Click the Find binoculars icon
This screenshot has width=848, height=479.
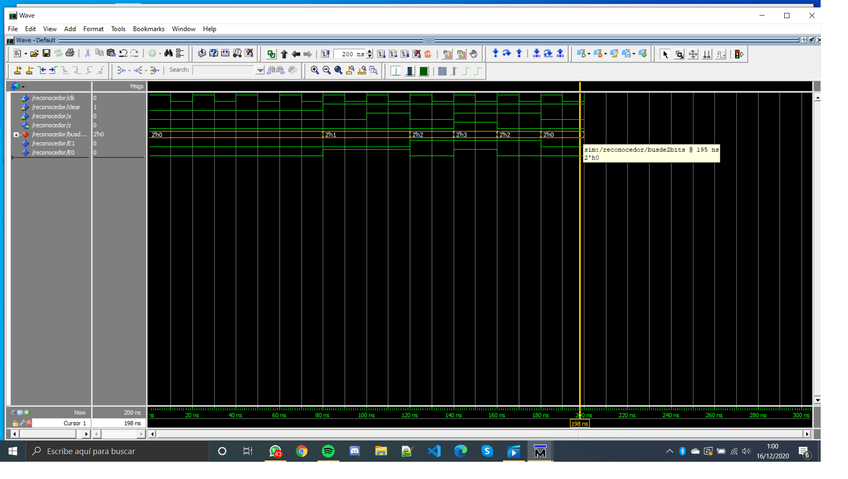click(168, 53)
